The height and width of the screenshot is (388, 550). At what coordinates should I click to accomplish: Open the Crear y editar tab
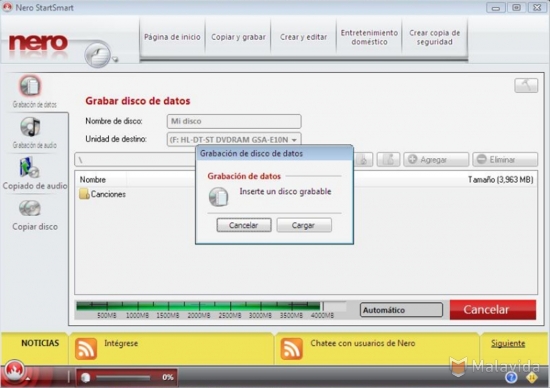[303, 37]
